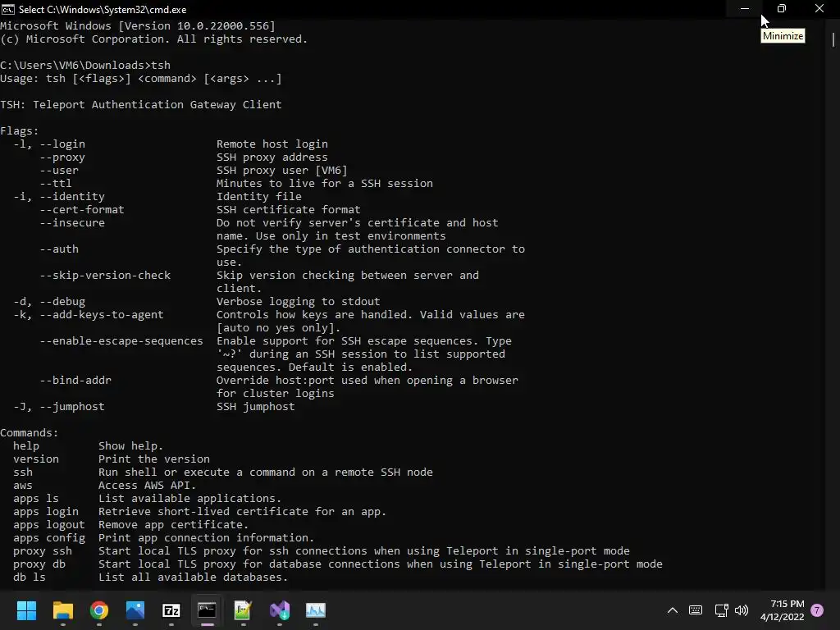Click the 'db ls' command

tap(30, 577)
